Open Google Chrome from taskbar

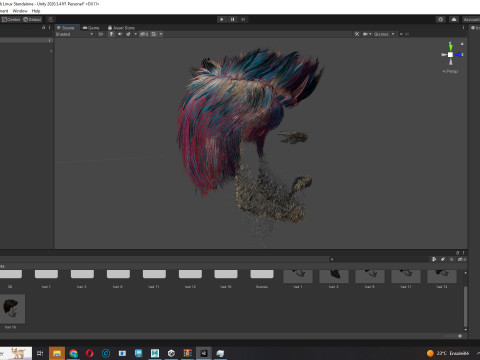tap(73, 353)
